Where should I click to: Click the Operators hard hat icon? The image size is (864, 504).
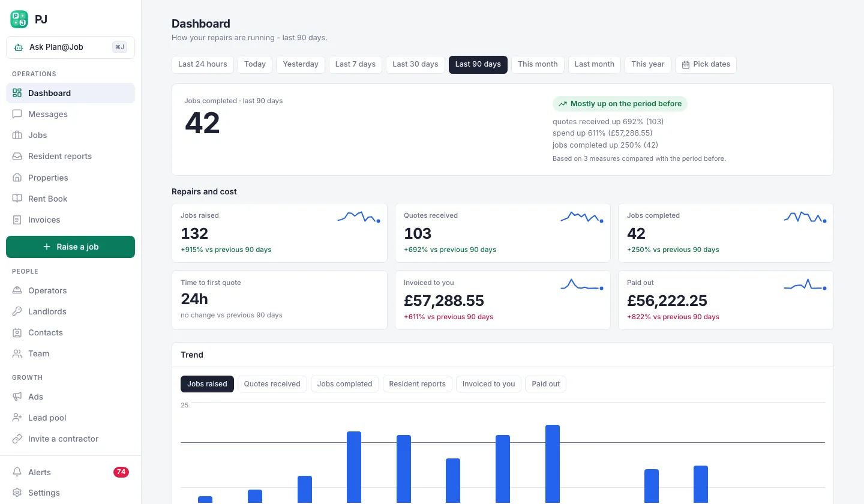[x=17, y=290]
